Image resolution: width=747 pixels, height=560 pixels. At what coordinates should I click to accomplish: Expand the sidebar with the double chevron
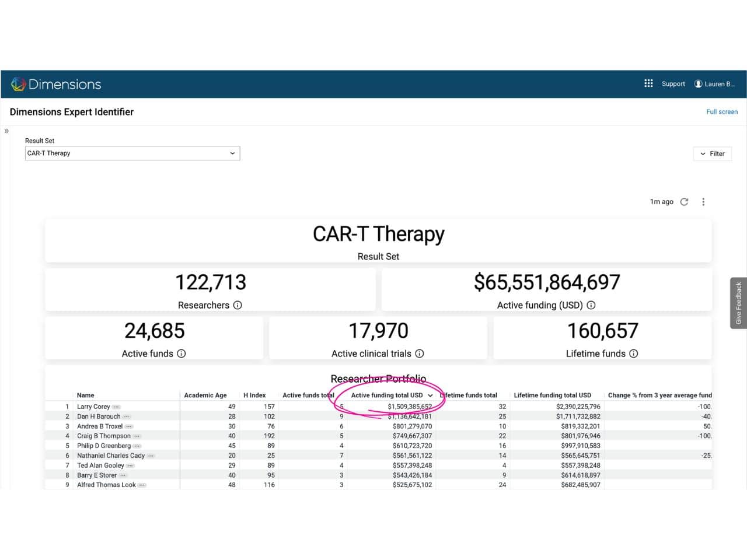pyautogui.click(x=6, y=131)
